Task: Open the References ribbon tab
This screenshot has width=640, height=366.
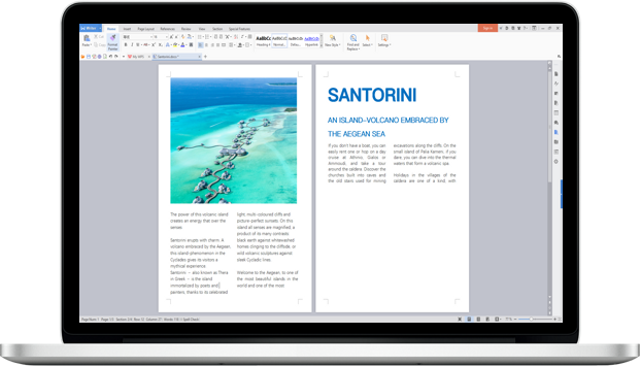Action: (167, 29)
